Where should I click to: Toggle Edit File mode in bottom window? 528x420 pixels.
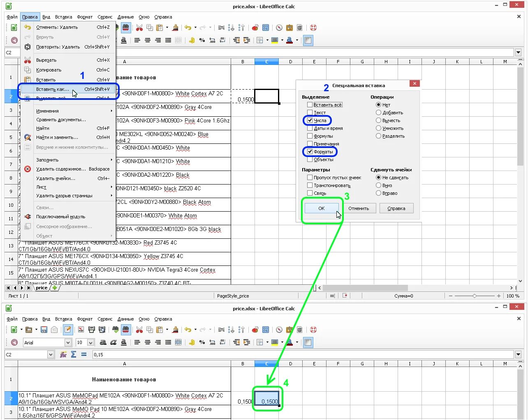pos(68,330)
